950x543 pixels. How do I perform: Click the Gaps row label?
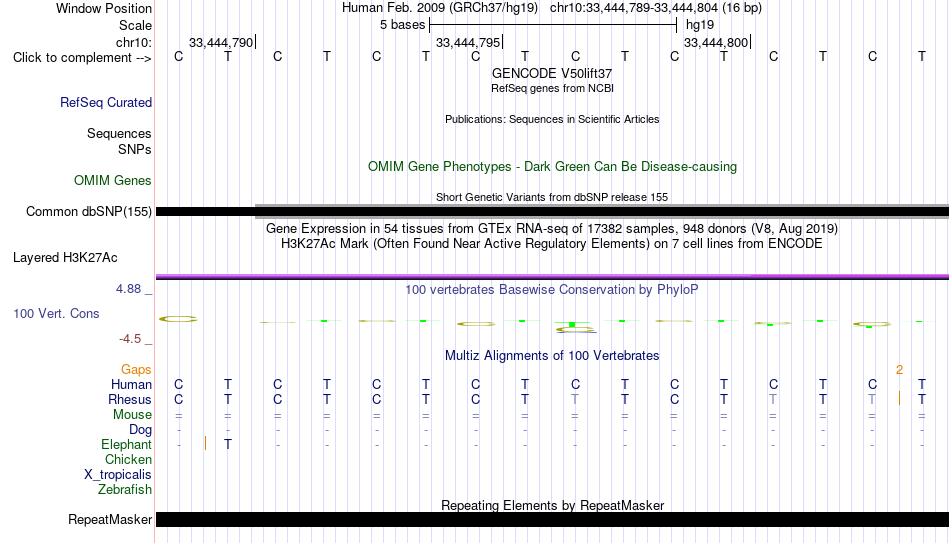(x=136, y=370)
